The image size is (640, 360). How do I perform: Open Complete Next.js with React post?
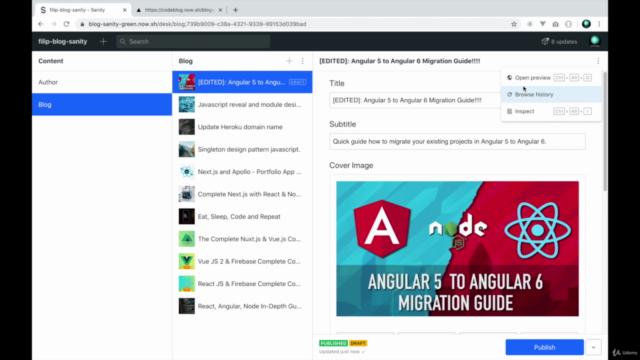click(242, 194)
